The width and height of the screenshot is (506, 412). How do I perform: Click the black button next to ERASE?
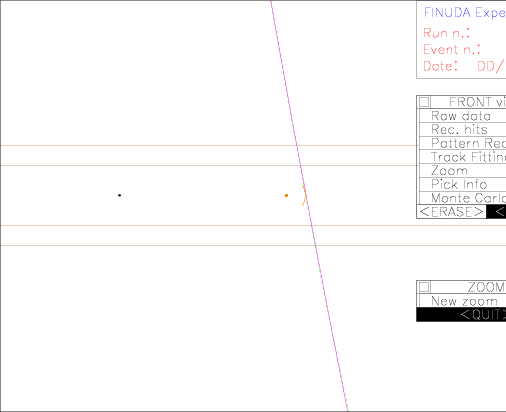tap(496, 212)
